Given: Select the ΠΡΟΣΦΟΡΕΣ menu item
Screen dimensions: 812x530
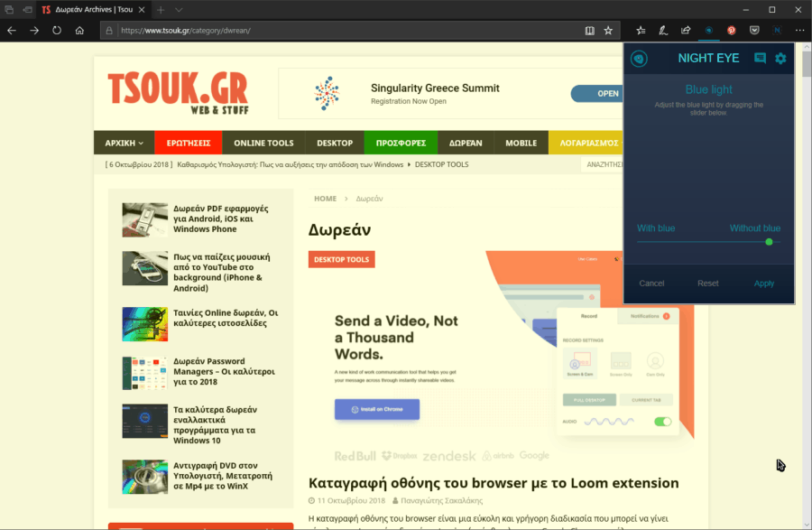Looking at the screenshot, I should pos(401,143).
